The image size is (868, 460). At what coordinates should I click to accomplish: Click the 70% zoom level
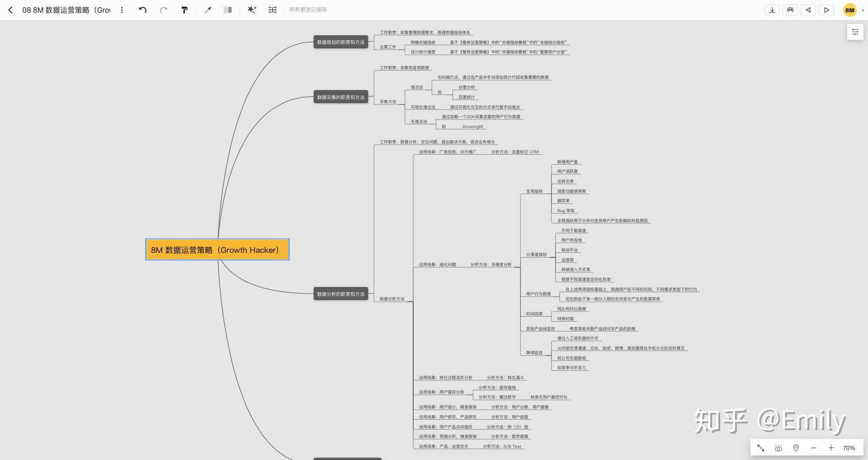(849, 448)
